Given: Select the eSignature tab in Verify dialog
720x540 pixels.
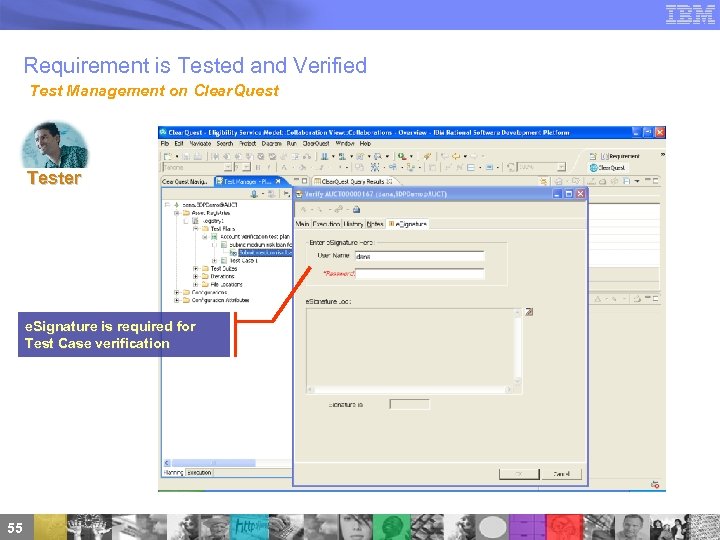Looking at the screenshot, I should point(408,224).
